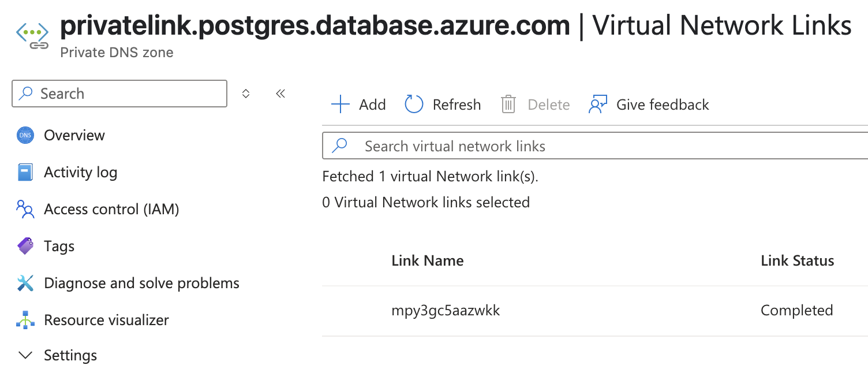Click the Access control people icon
The image size is (868, 380).
(25, 209)
